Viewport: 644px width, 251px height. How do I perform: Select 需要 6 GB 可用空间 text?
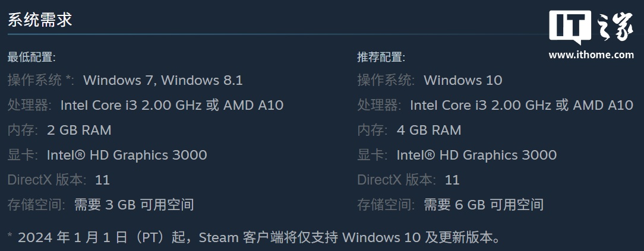(x=484, y=205)
